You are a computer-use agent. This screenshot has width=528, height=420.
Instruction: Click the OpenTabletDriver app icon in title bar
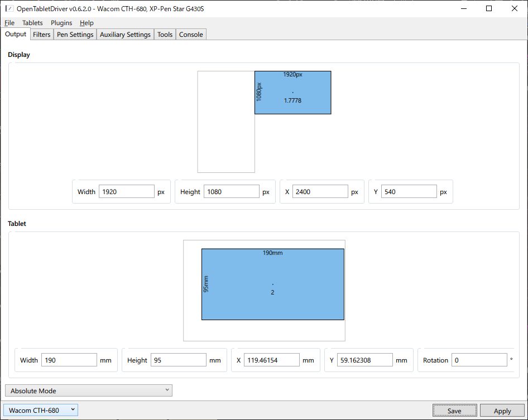(9, 8)
